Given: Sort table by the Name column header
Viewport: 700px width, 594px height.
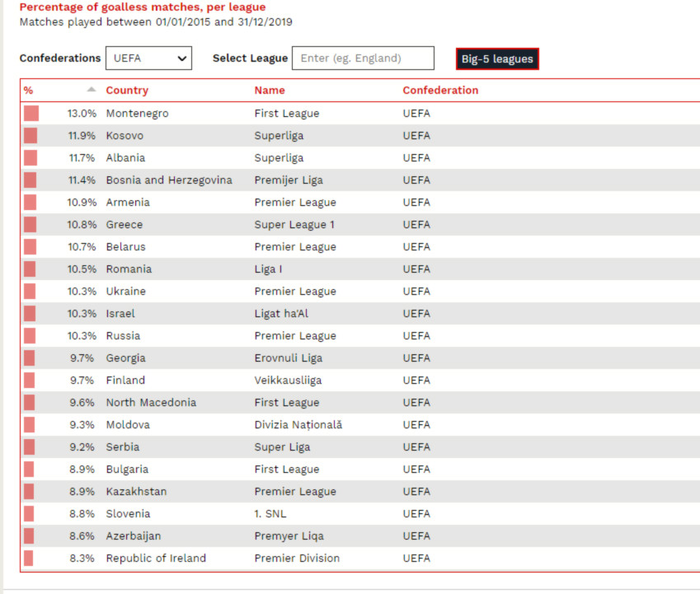Looking at the screenshot, I should (x=270, y=91).
